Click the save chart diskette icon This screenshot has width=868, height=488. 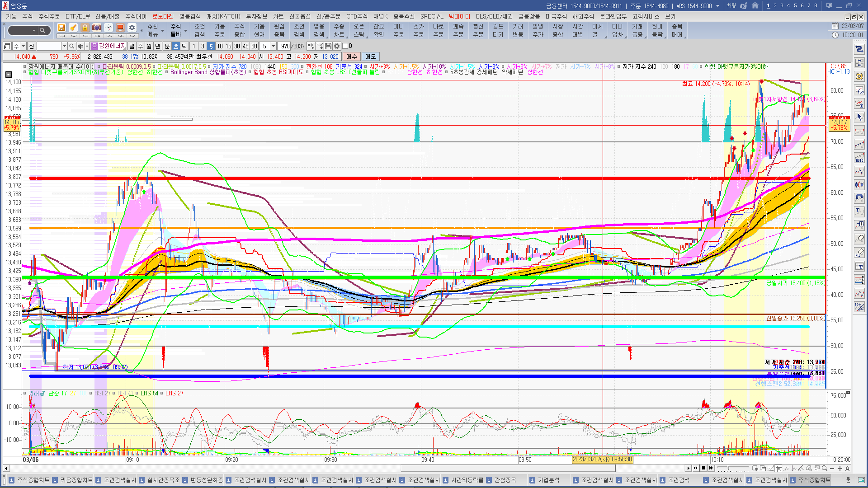click(328, 46)
